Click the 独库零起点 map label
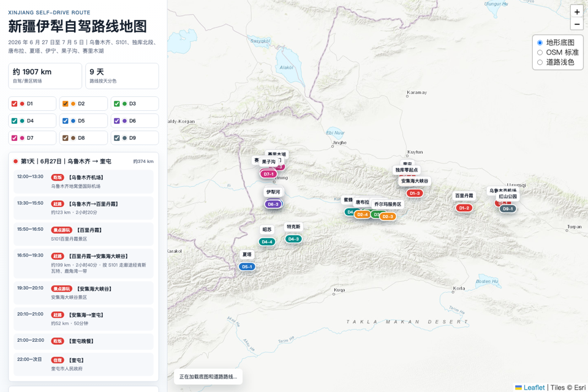 [407, 170]
